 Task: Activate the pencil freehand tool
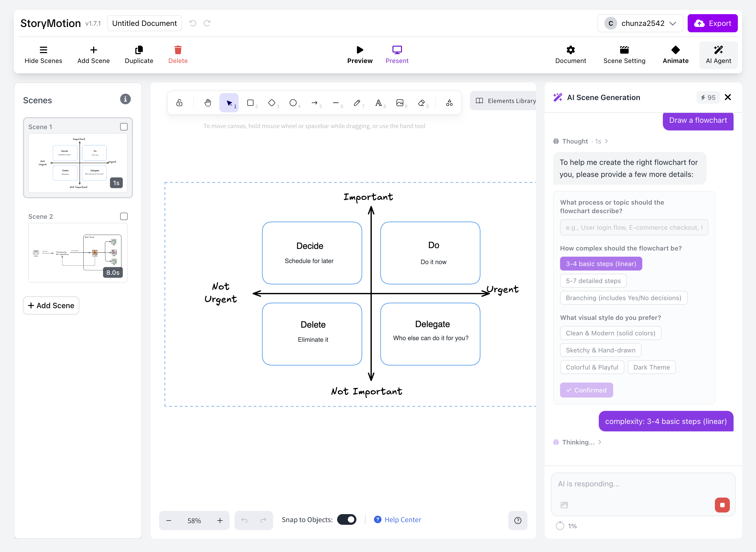[x=357, y=102]
